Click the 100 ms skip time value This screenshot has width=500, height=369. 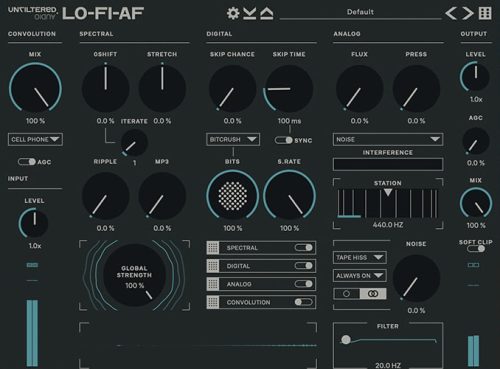coord(289,121)
